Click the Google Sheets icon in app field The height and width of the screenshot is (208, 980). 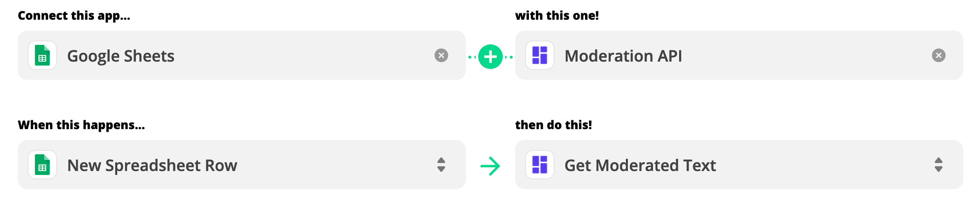[42, 55]
